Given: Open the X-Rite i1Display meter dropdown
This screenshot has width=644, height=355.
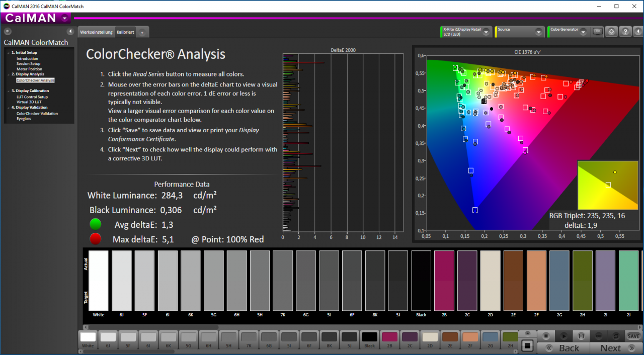Looking at the screenshot, I should [465, 32].
